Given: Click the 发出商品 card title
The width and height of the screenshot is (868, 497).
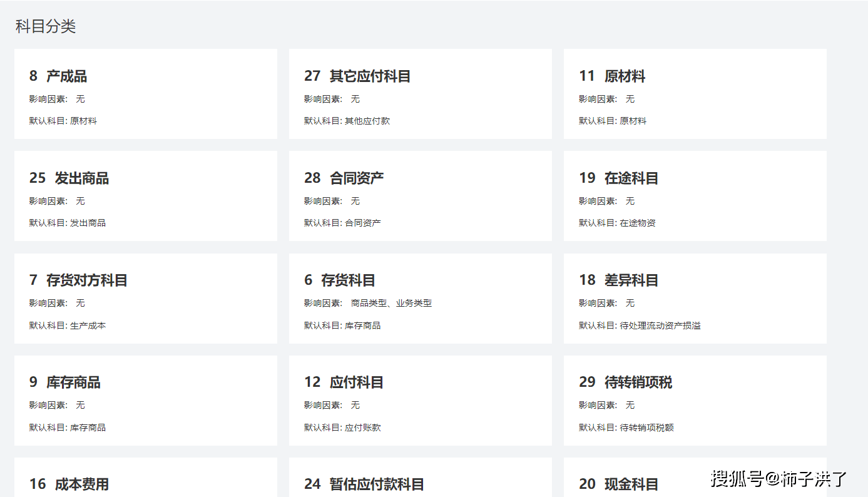Looking at the screenshot, I should coord(81,178).
